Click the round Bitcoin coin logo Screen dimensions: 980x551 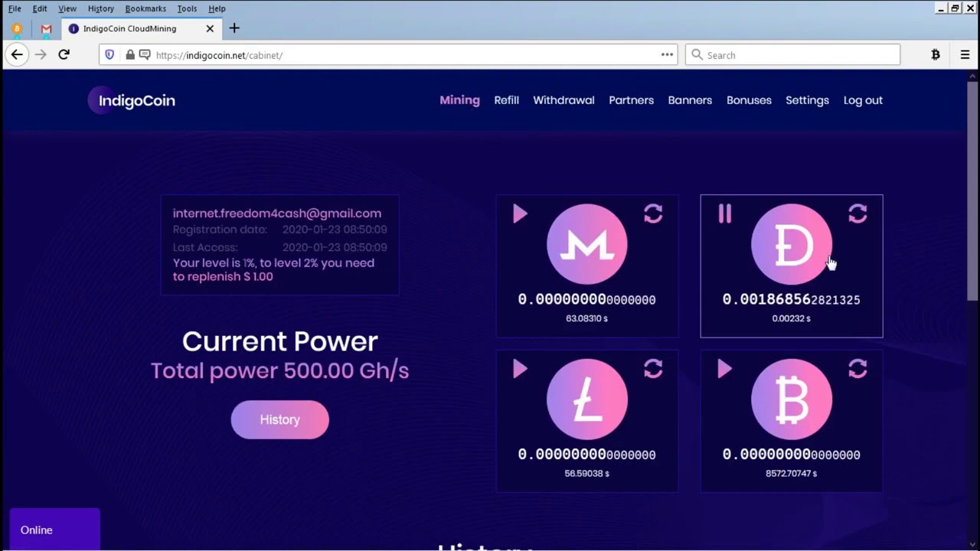(x=792, y=399)
